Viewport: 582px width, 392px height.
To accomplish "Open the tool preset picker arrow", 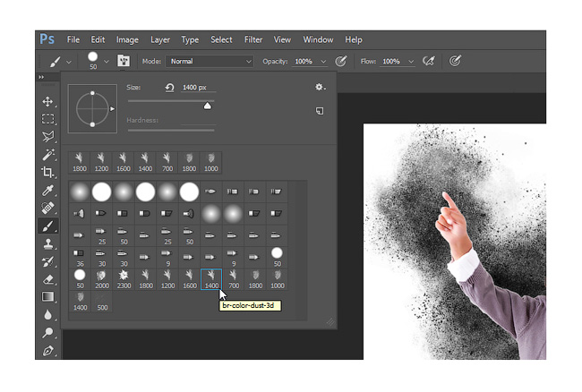I will tap(69, 62).
